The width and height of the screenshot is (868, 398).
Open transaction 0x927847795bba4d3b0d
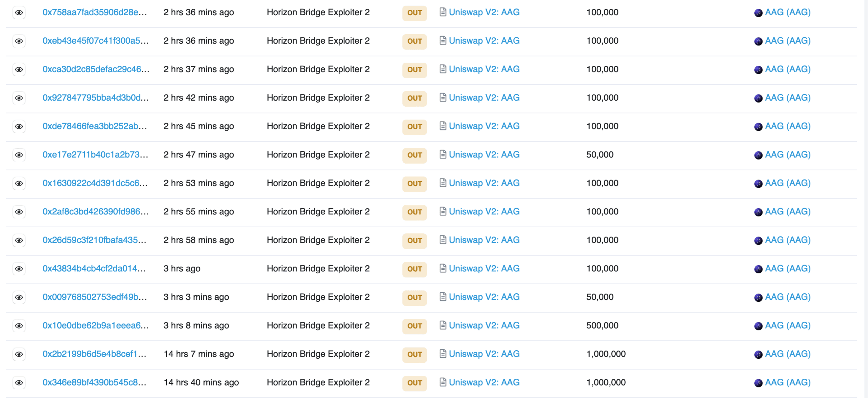click(x=95, y=98)
